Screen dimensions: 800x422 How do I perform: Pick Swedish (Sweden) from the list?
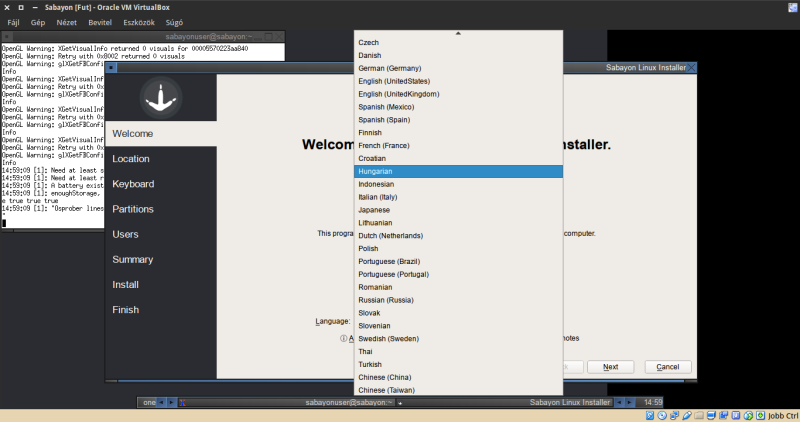point(458,339)
